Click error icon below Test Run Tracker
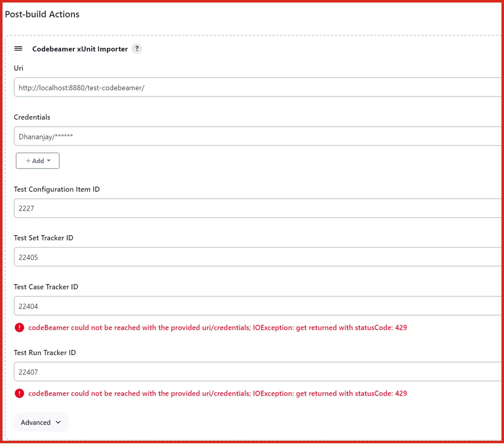Image resolution: width=504 pixels, height=446 pixels. (19, 393)
